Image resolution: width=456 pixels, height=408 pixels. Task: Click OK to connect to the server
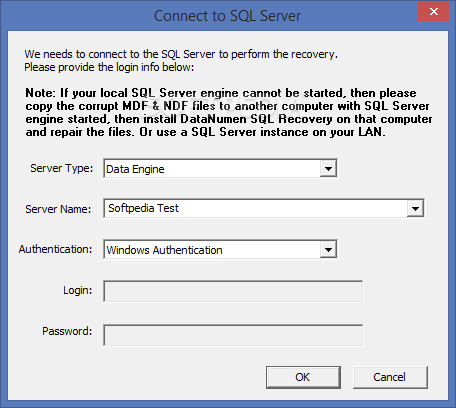[303, 377]
